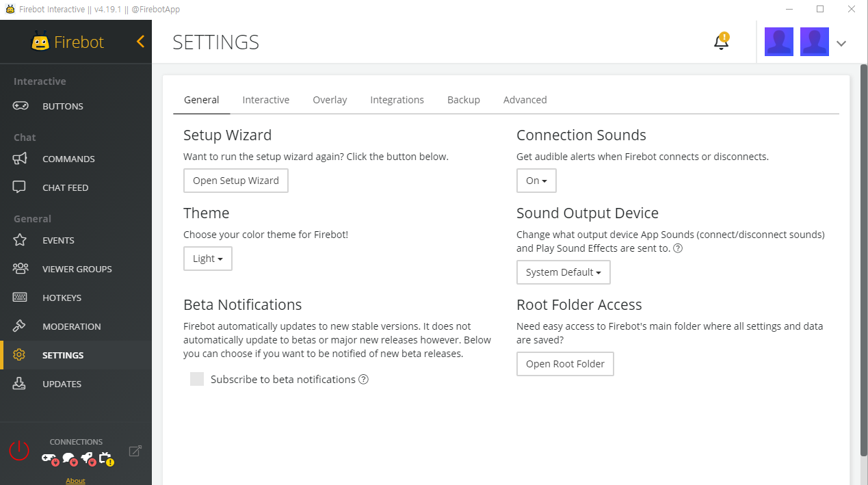
Task: Click the vertical scrollbar of settings page
Action: pyautogui.click(x=863, y=260)
